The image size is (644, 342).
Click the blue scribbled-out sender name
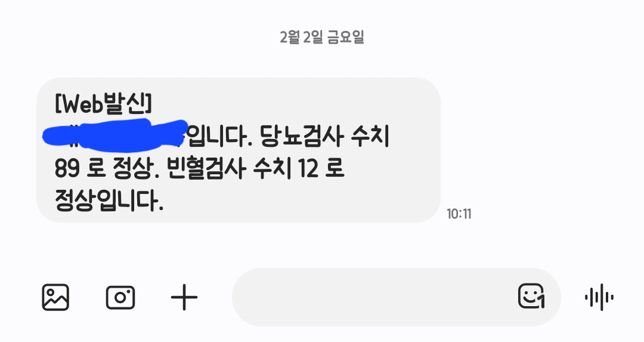click(x=115, y=134)
